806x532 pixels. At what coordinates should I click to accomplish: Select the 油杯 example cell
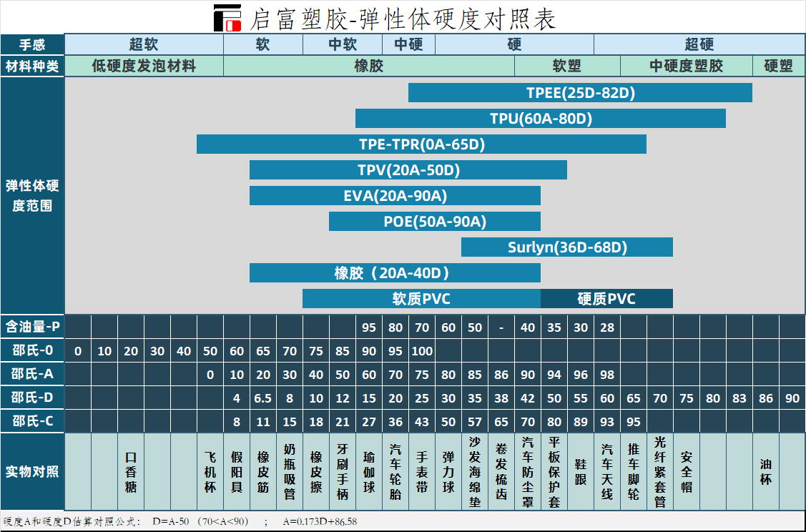pos(766,472)
